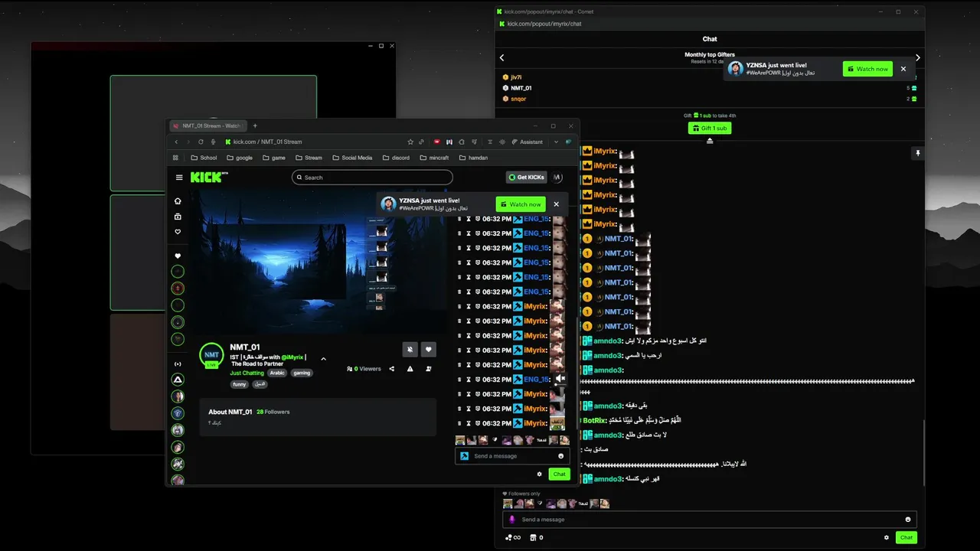
Task: Open the hamdan bookmark folder
Action: pyautogui.click(x=473, y=158)
